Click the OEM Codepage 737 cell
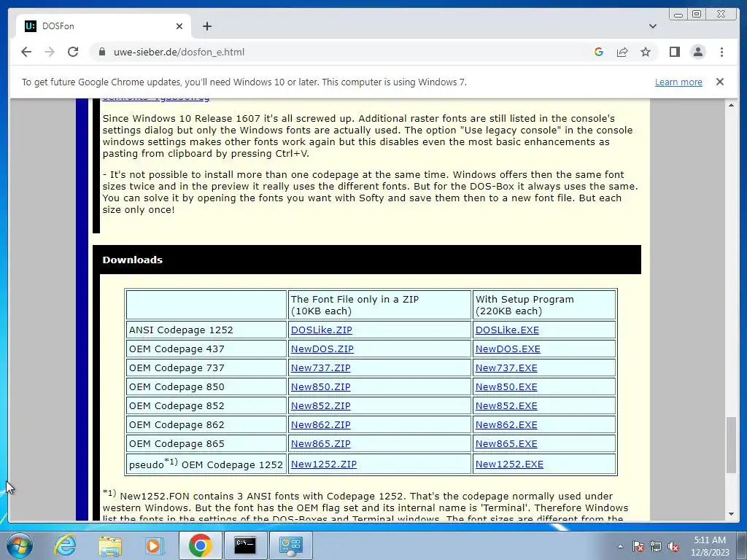 click(x=206, y=368)
